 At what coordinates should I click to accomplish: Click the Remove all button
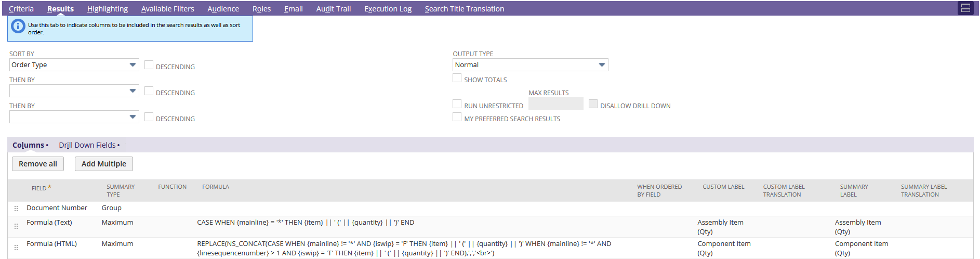click(x=38, y=164)
